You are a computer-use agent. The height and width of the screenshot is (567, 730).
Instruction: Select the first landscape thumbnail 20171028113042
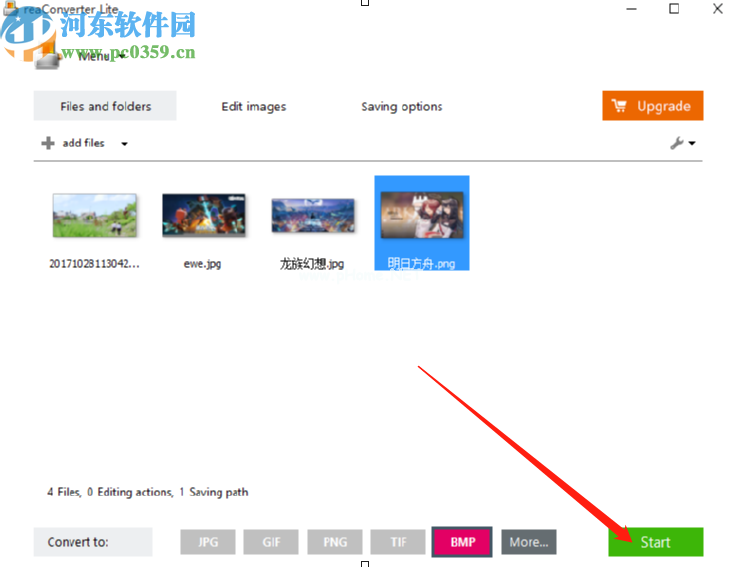coord(94,215)
